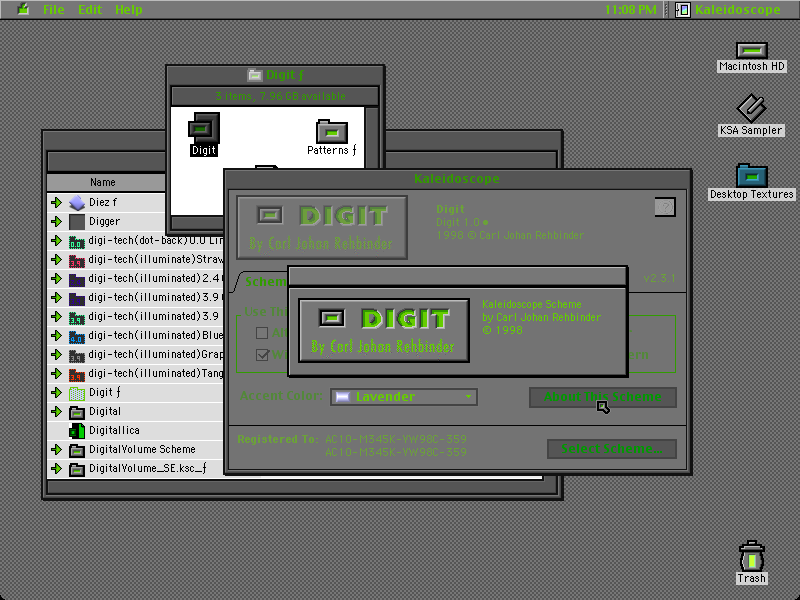Uncheck the second checked scheme checkbox
Screen dimensions: 800x600
tap(262, 355)
